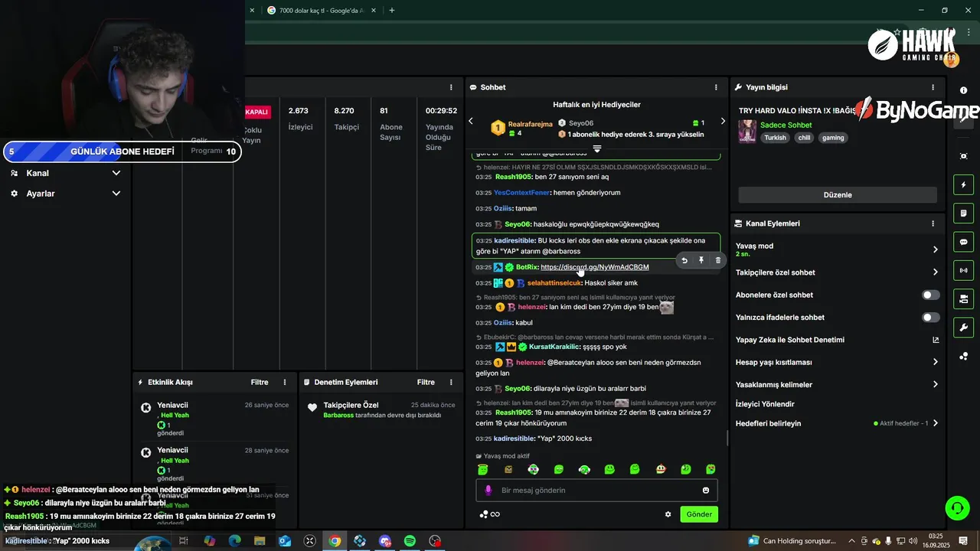Toggle the channel actions icon in right sidebar

963,298
